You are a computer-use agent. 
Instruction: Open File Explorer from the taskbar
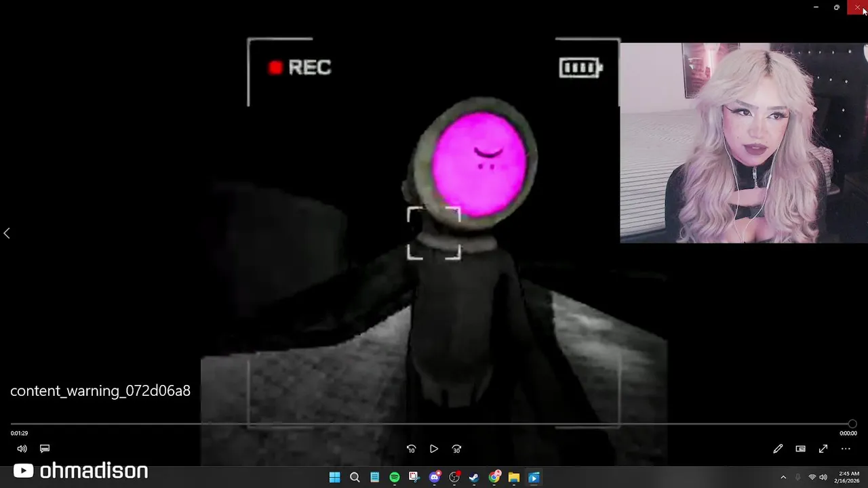(x=514, y=478)
